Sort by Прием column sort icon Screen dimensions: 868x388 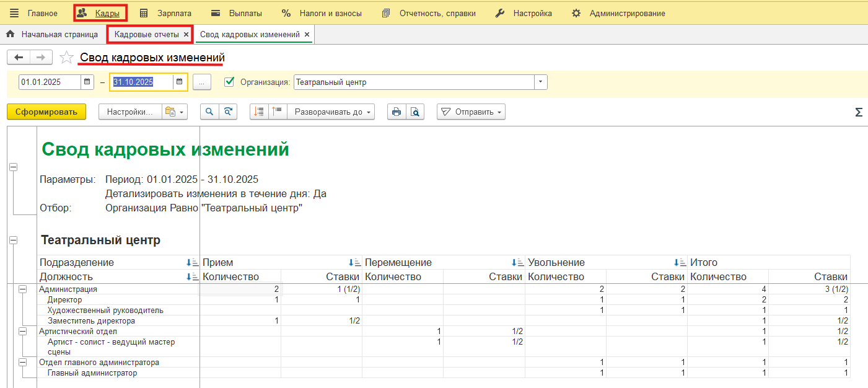pyautogui.click(x=354, y=263)
